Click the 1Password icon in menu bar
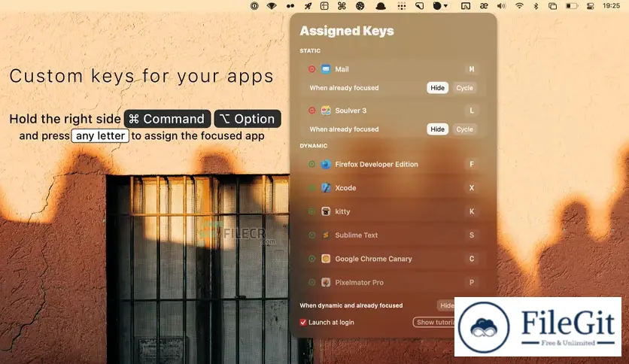629x364 pixels. [254, 6]
